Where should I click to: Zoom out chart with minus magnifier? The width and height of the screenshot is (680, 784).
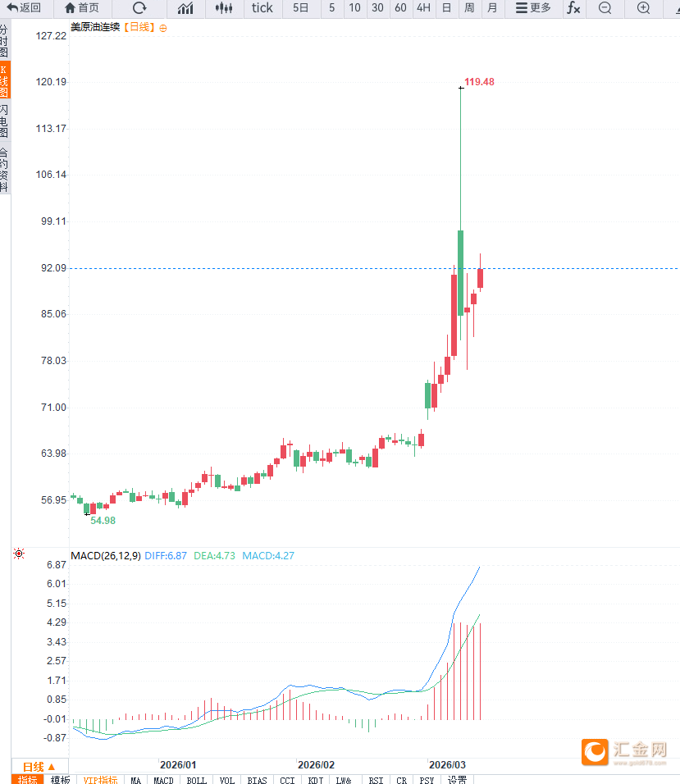pyautogui.click(x=605, y=8)
